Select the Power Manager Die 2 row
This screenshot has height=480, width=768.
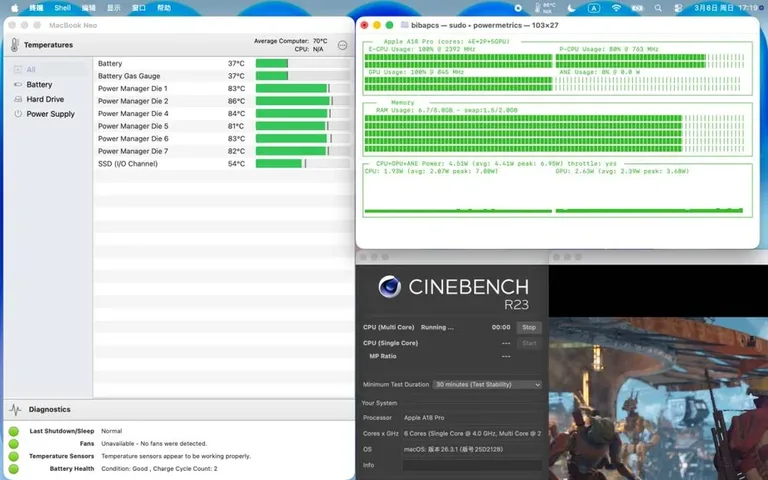pos(223,101)
